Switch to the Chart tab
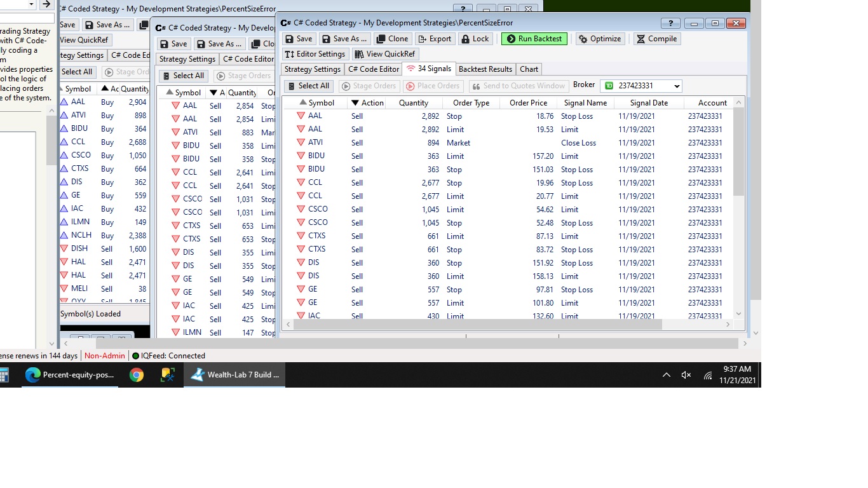This screenshot has width=868, height=488. pyautogui.click(x=529, y=69)
